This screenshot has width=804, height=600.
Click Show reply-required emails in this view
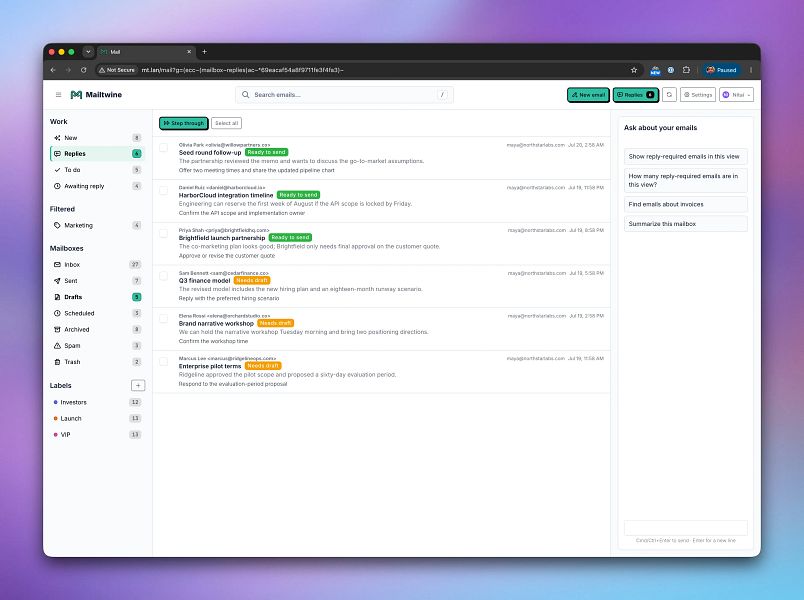pyautogui.click(x=686, y=156)
